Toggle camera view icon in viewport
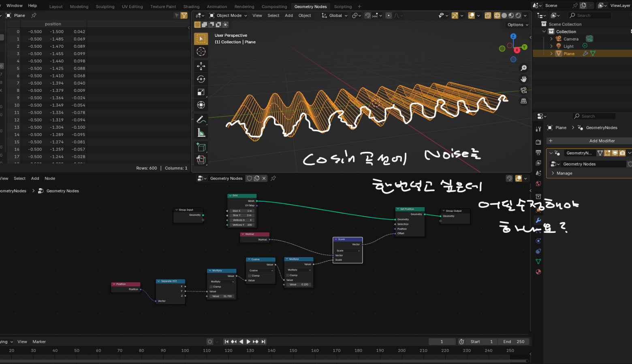The image size is (632, 364). (x=523, y=90)
